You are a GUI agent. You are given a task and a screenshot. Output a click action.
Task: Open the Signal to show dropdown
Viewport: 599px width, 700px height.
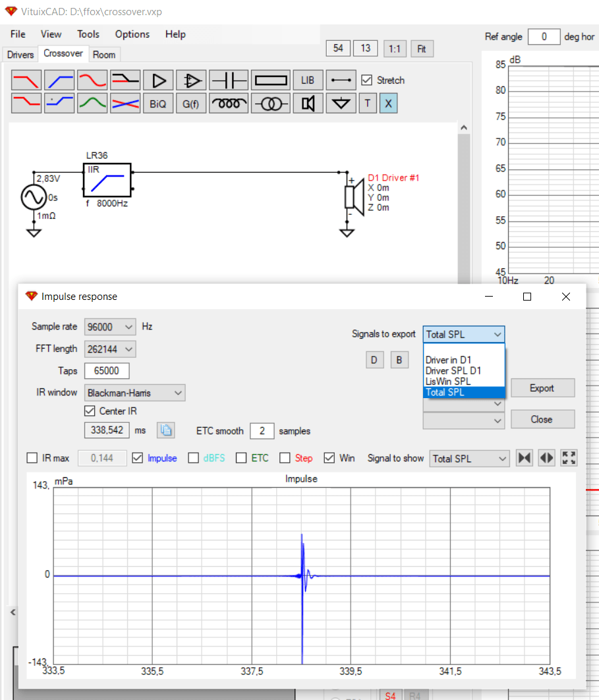(x=470, y=459)
